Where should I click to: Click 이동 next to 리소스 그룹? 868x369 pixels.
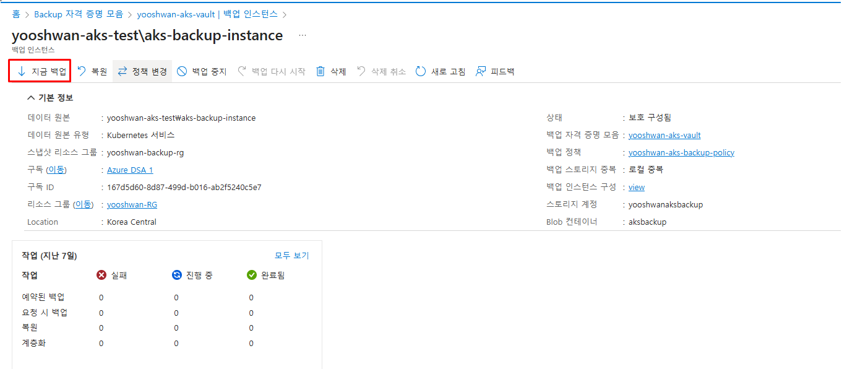tap(84, 204)
